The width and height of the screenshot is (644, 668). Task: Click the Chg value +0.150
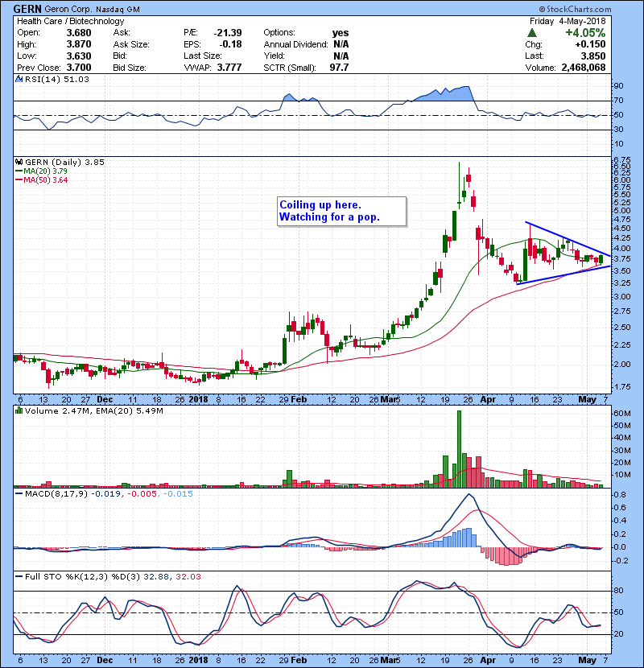pyautogui.click(x=590, y=44)
